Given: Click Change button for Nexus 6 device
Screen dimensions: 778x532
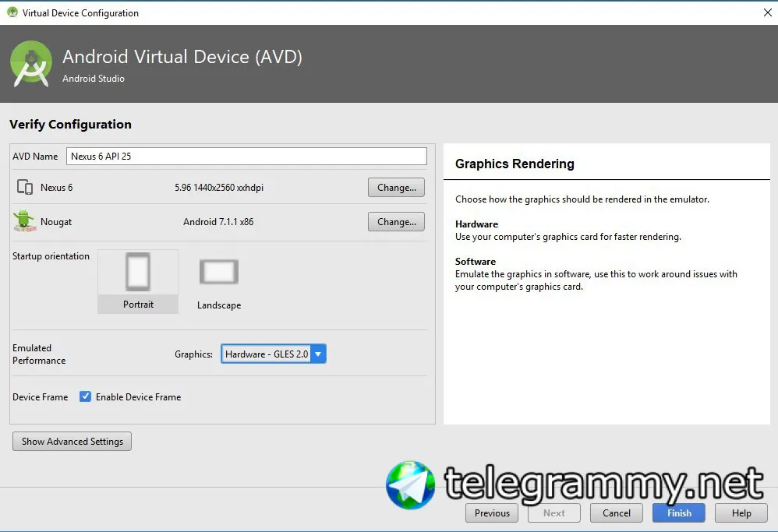Looking at the screenshot, I should point(396,188).
